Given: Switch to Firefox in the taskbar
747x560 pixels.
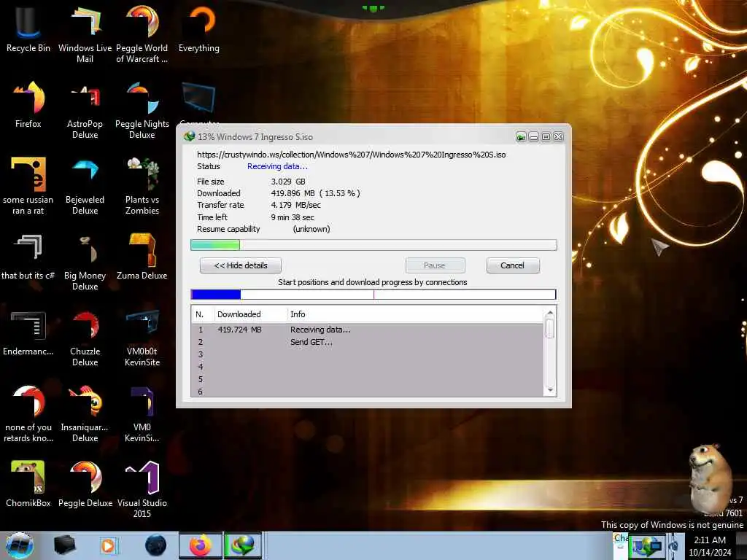Looking at the screenshot, I should 201,545.
